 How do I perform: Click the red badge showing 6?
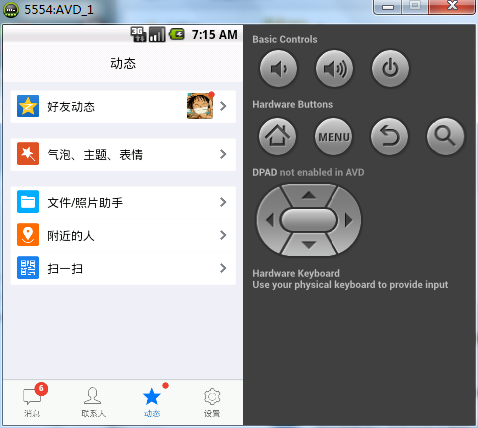point(41,388)
